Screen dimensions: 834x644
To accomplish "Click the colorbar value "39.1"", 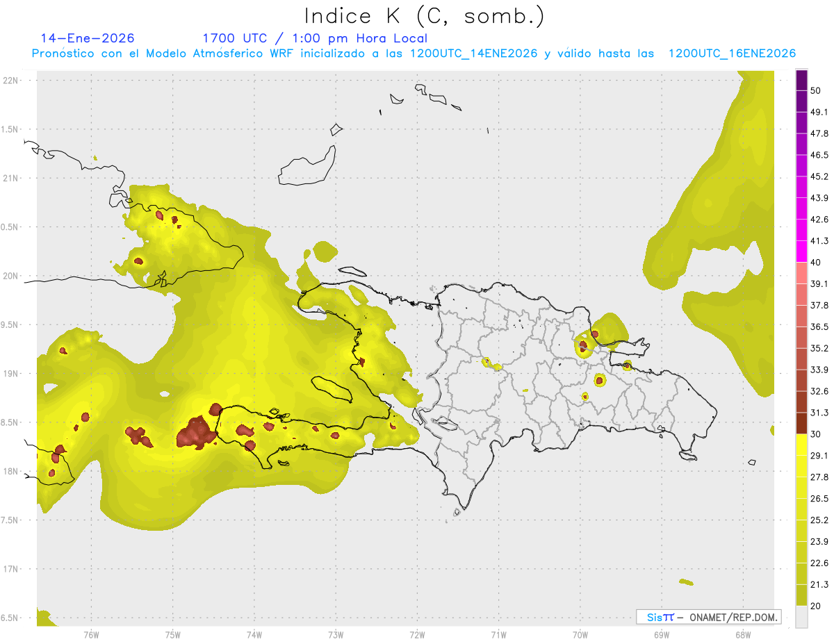I will pyautogui.click(x=819, y=284).
